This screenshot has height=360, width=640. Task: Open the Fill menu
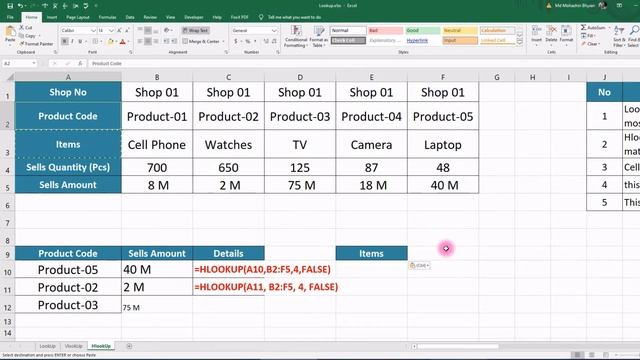(x=589, y=36)
